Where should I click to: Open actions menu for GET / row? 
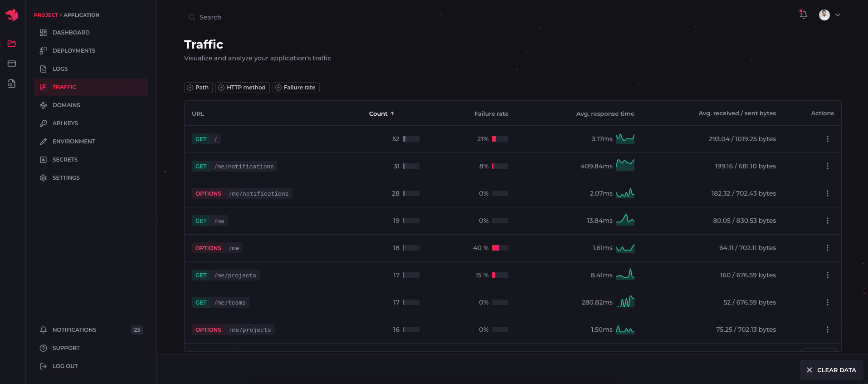828,139
